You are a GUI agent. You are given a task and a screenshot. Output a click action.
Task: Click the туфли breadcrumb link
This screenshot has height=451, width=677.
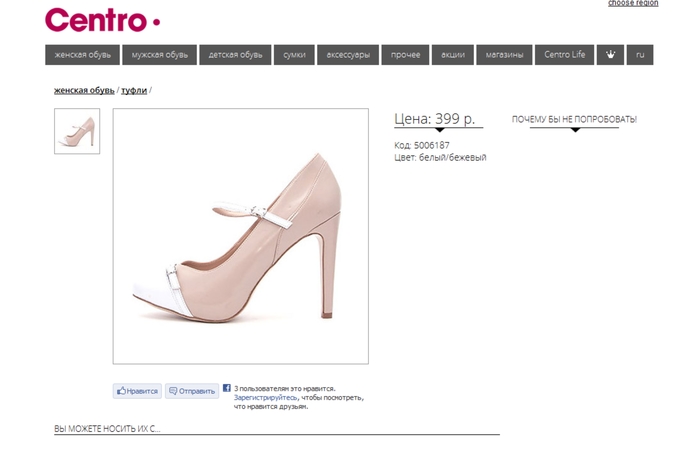coord(134,90)
